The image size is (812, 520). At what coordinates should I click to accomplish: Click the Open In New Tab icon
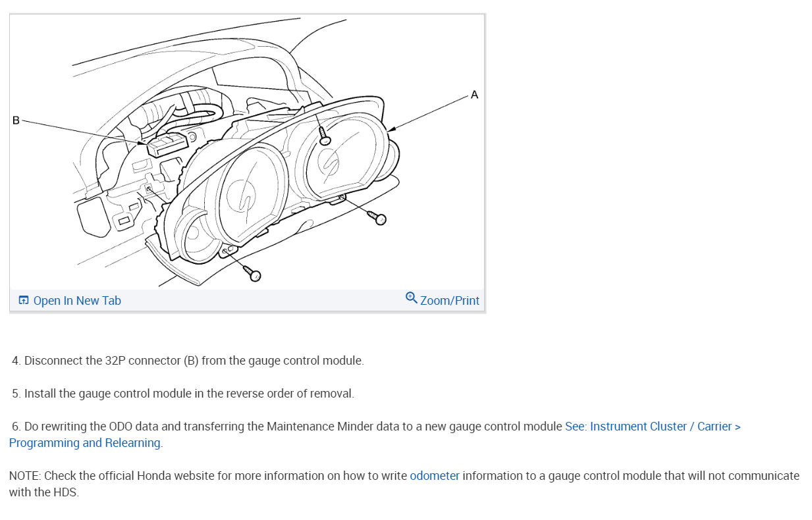coord(24,301)
